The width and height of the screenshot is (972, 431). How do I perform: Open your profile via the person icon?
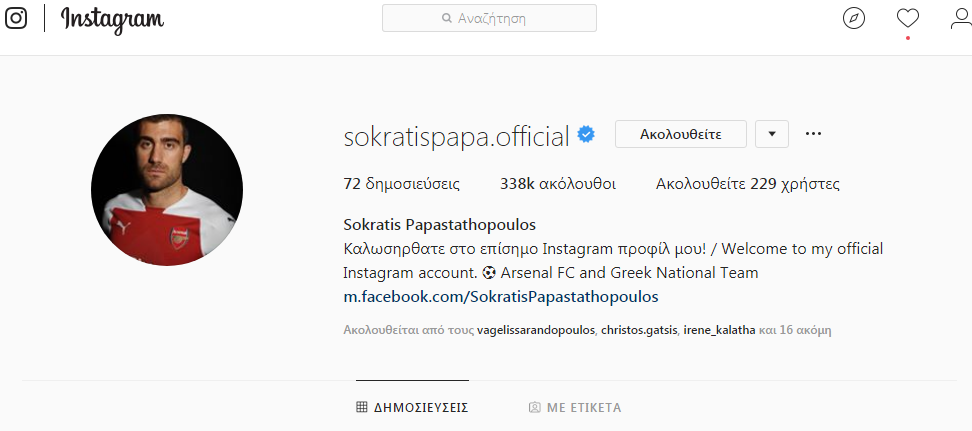(961, 18)
